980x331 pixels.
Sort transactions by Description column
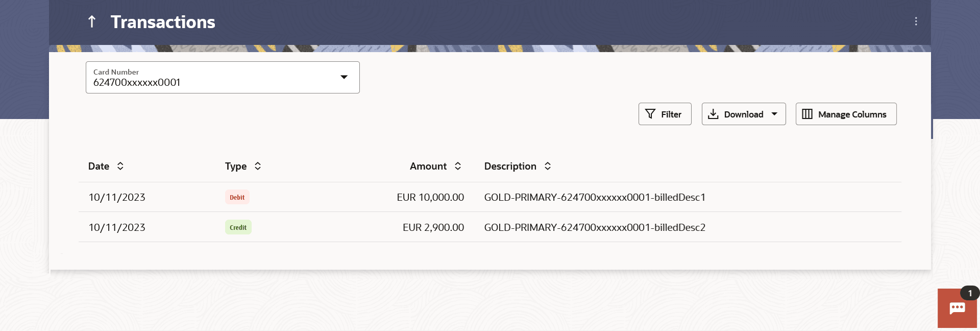tap(548, 166)
